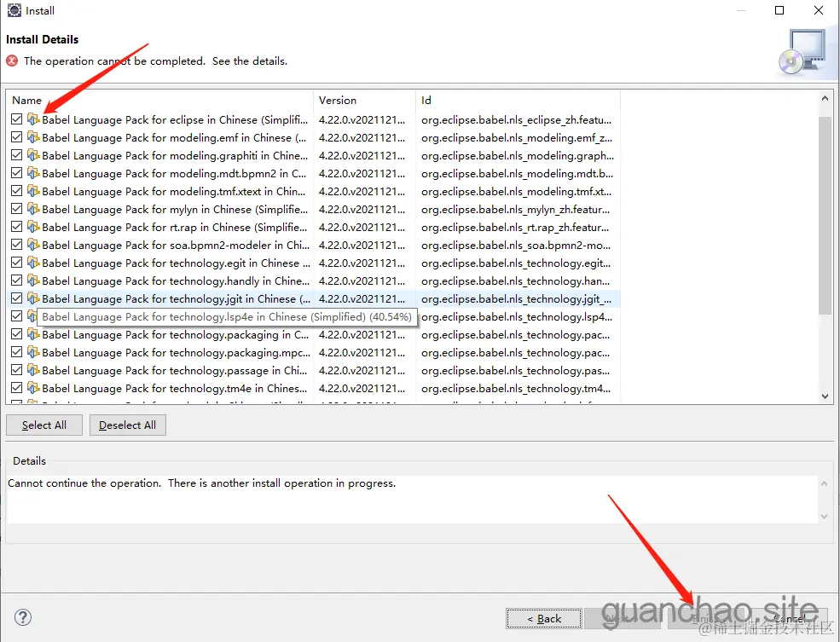840x642 pixels.
Task: Click the feature icon for technology.packaging.mpc pack
Action: point(33,352)
